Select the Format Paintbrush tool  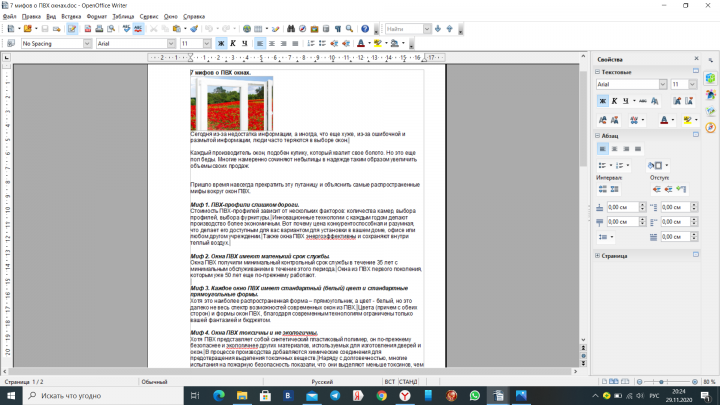[x=194, y=29]
